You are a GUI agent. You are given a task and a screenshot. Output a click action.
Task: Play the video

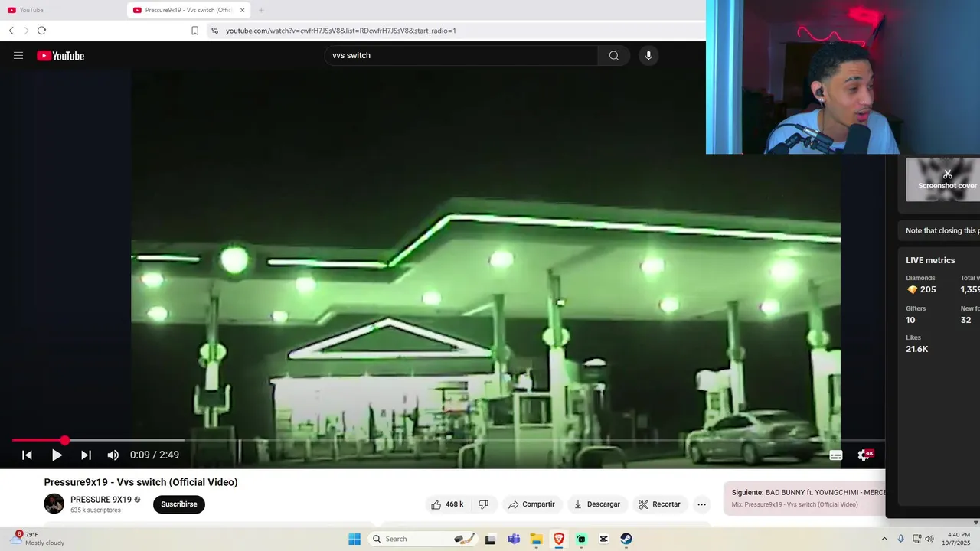[57, 455]
